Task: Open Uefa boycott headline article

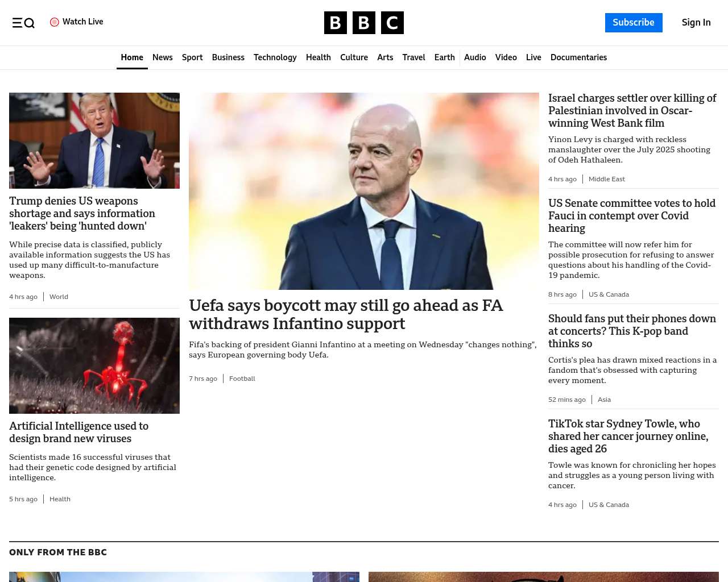Action: point(346,314)
